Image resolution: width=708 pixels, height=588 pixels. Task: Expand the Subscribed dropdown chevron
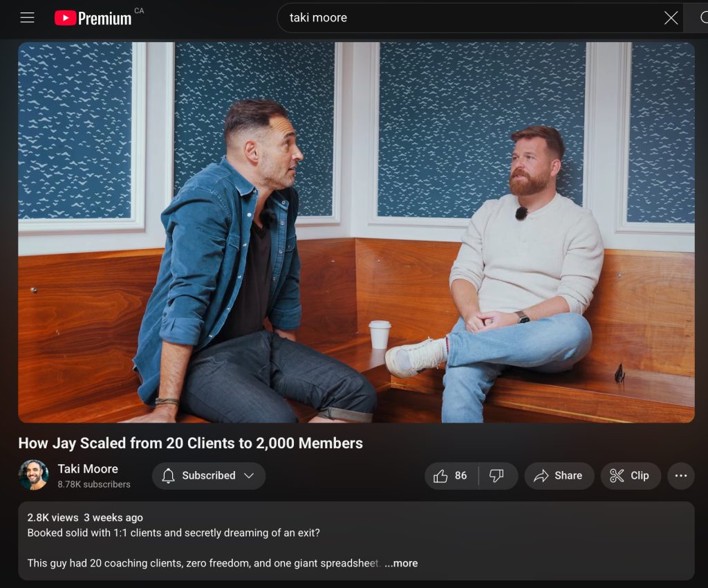pyautogui.click(x=250, y=476)
